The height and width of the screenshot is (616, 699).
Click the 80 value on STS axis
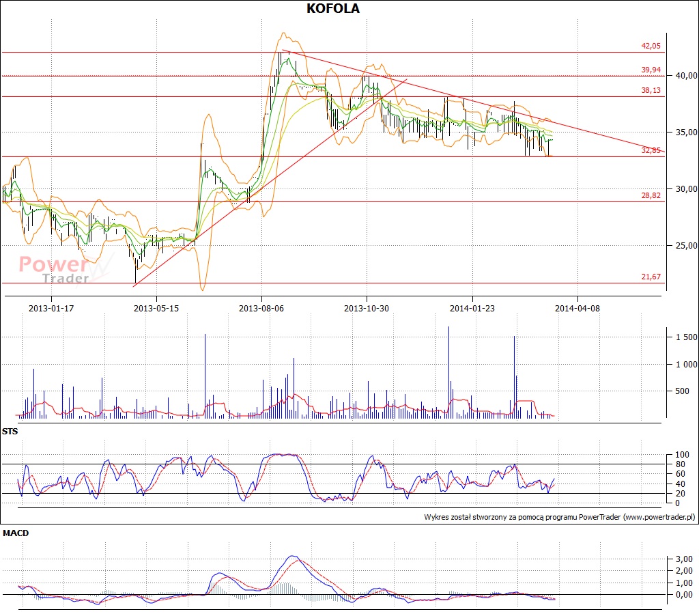(681, 464)
